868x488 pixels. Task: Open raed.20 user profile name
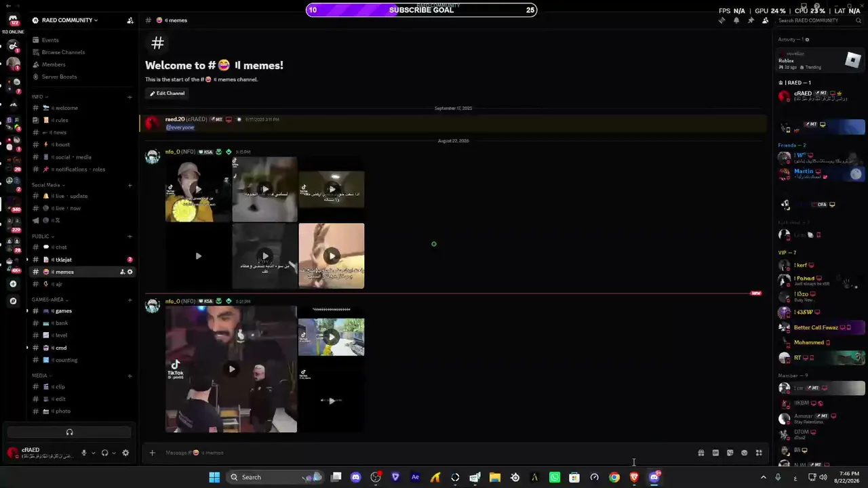pos(175,119)
